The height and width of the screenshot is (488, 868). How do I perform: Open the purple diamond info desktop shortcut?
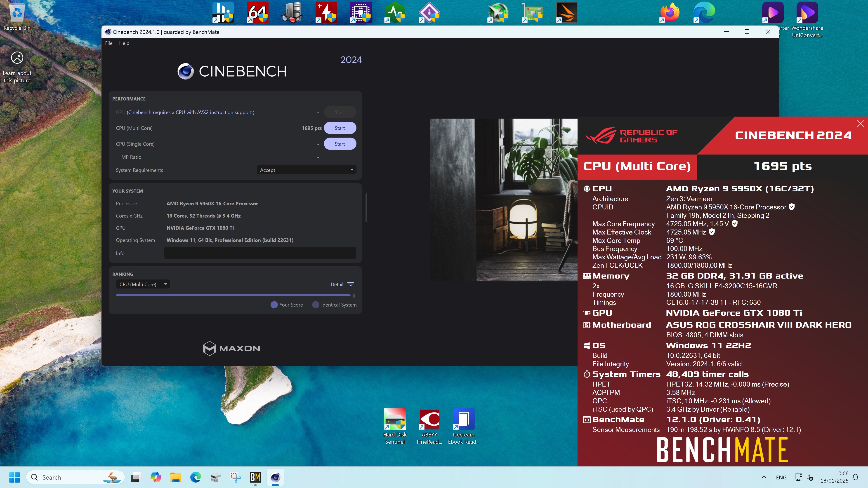coord(429,12)
